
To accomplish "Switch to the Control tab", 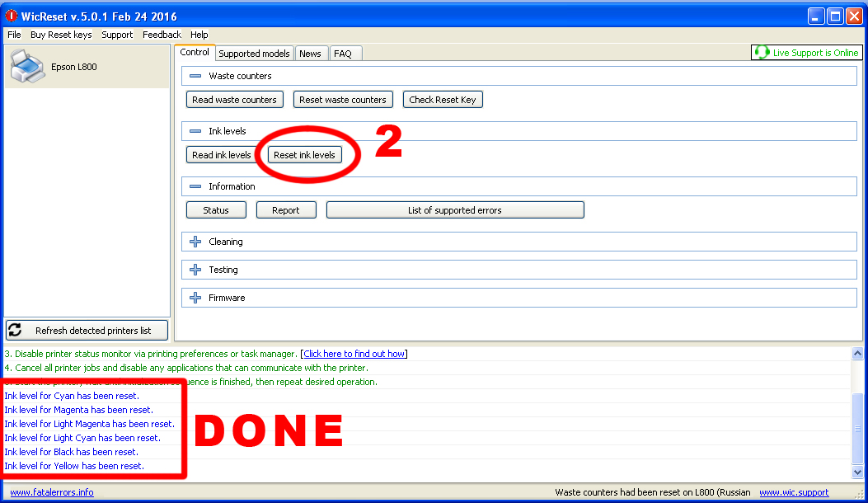I will coord(195,52).
